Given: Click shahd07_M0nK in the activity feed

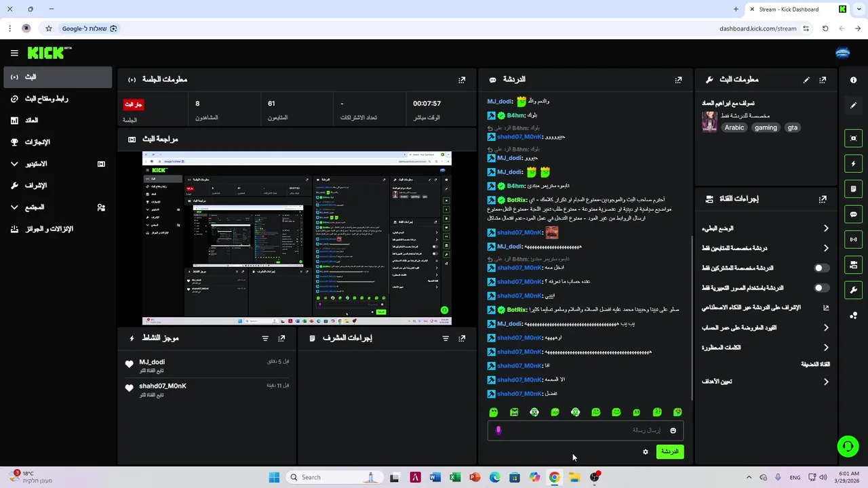Looking at the screenshot, I should coord(163,386).
